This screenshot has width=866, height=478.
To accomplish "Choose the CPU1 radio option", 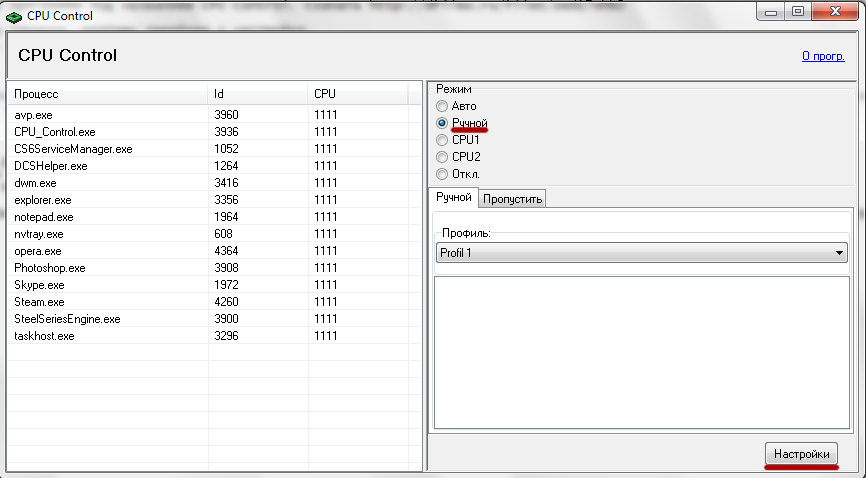I will click(442, 140).
